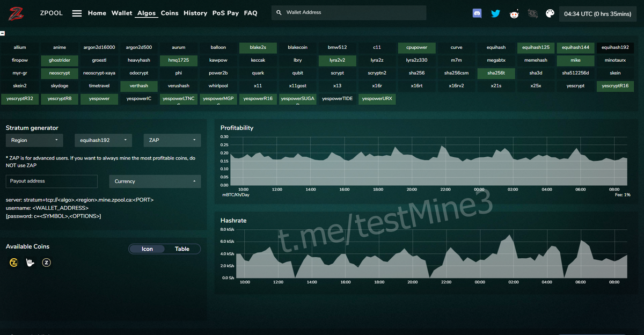Select the kawpow algorithm
644x335 pixels.
coord(218,61)
